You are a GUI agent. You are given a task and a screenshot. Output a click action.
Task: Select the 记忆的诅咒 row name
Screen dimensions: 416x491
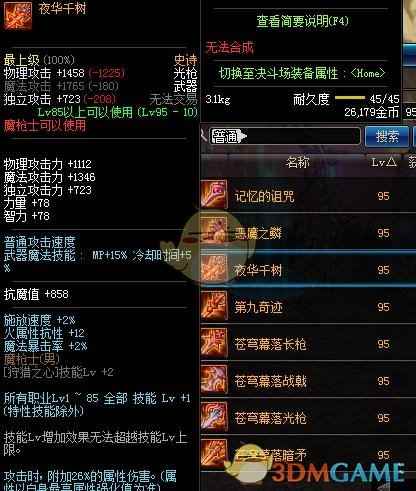click(264, 196)
